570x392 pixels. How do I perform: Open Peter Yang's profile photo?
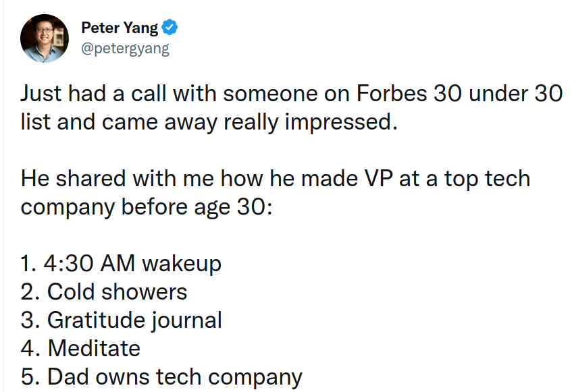[x=45, y=38]
